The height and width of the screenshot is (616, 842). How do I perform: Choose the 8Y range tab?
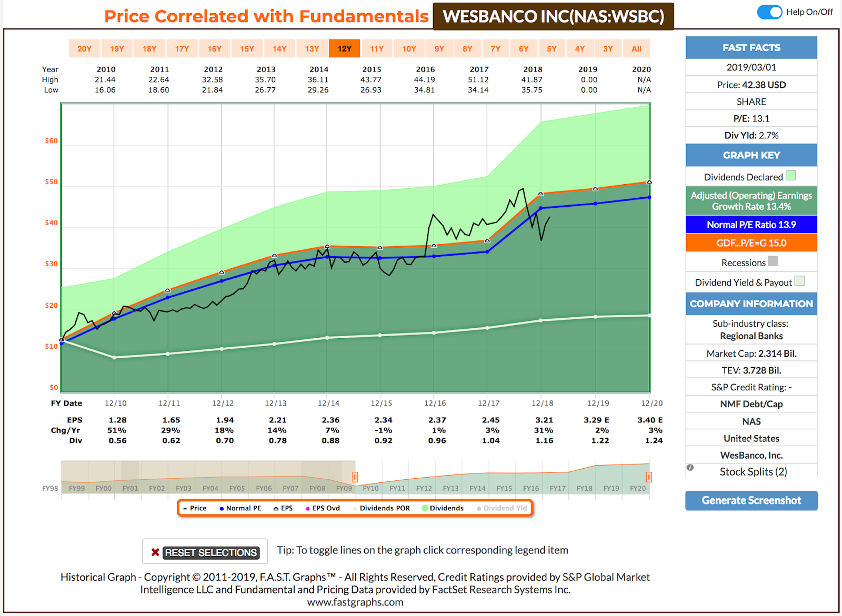(x=467, y=48)
